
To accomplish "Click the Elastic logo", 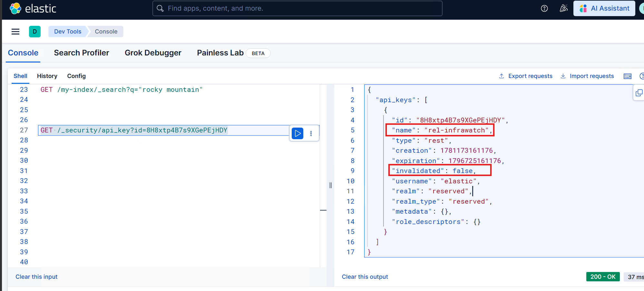I will click(x=33, y=8).
